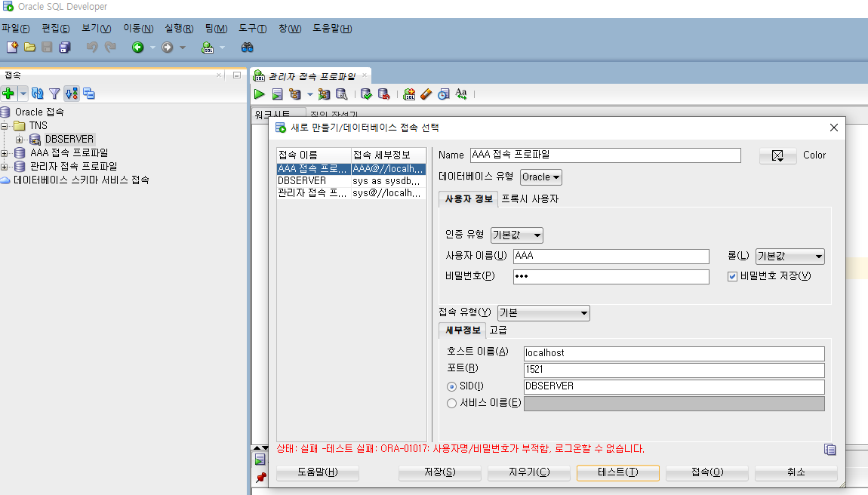Click the Filter funnel icon
This screenshot has width=868, height=495.
[54, 94]
